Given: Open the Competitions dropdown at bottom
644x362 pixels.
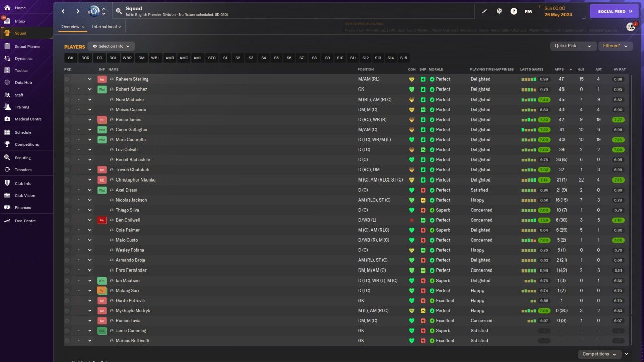Looking at the screenshot, I should tap(599, 354).
